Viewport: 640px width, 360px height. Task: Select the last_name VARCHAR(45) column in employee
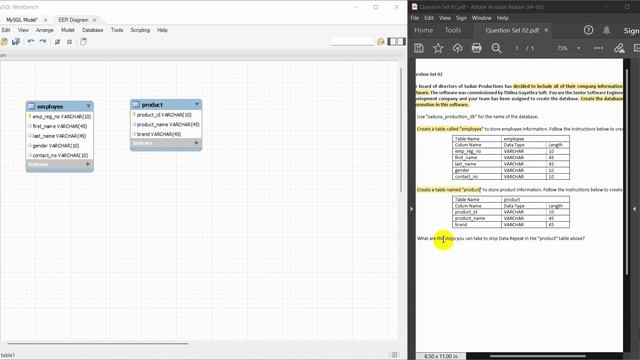(x=60, y=136)
